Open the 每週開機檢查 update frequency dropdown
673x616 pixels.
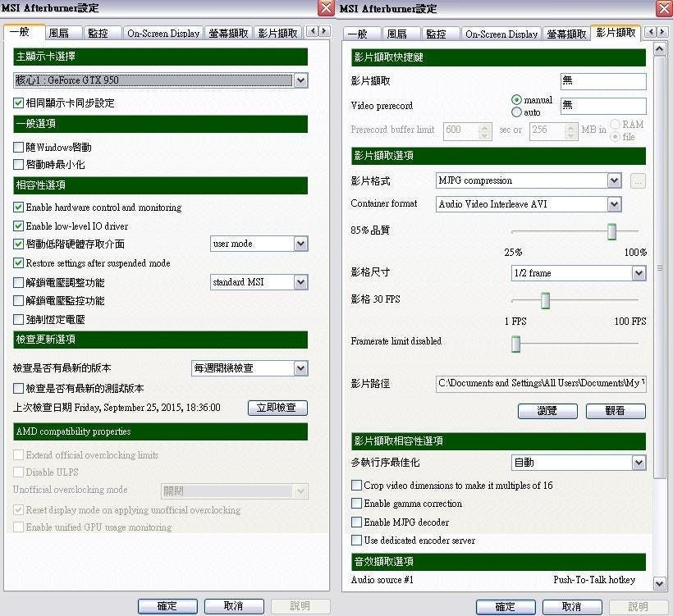250,368
